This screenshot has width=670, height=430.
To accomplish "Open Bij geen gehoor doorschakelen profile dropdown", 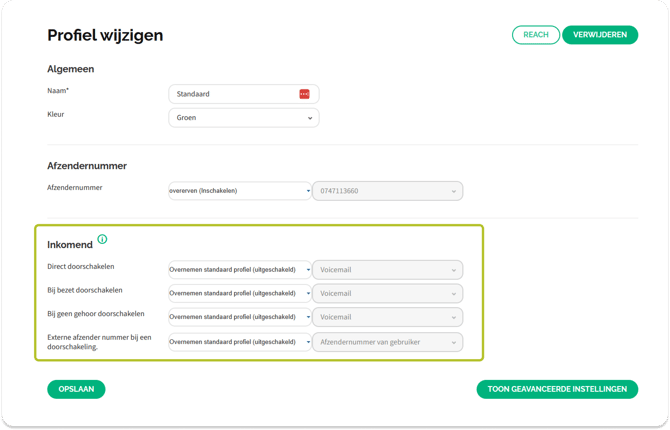I will (240, 317).
